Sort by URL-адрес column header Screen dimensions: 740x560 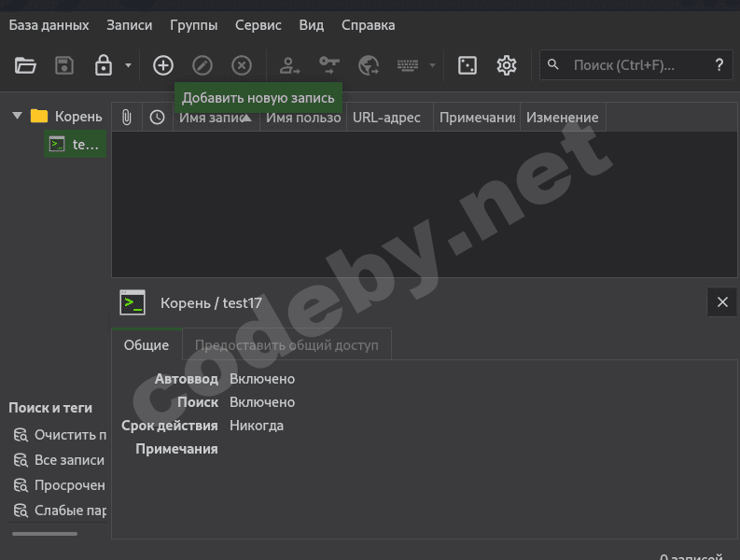pos(390,117)
